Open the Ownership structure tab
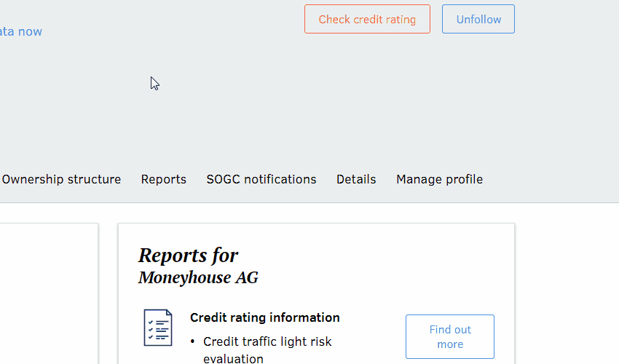 (x=61, y=179)
